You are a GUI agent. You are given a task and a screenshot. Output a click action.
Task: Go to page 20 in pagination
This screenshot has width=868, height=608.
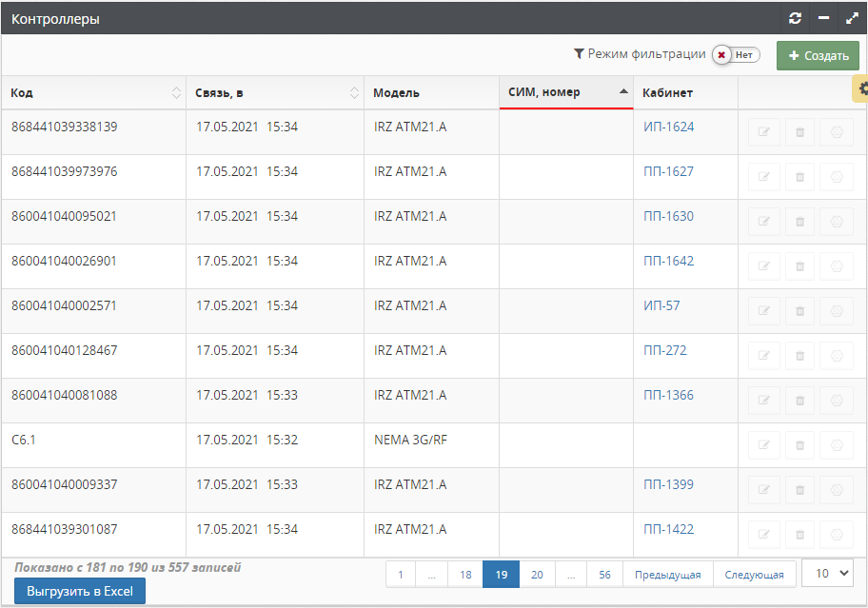[537, 575]
